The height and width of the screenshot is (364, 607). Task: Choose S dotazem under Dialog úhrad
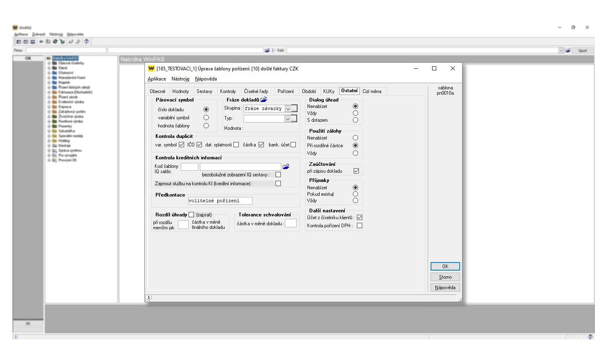(355, 120)
